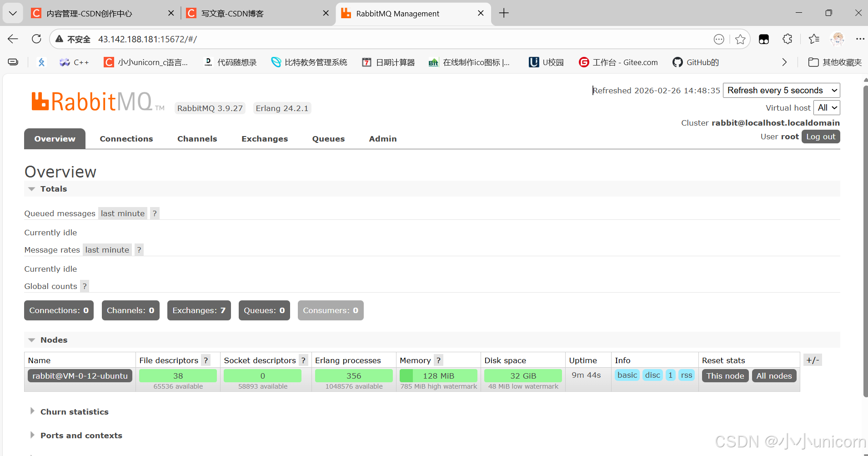
Task: Reset stats for All nodes
Action: (x=774, y=375)
